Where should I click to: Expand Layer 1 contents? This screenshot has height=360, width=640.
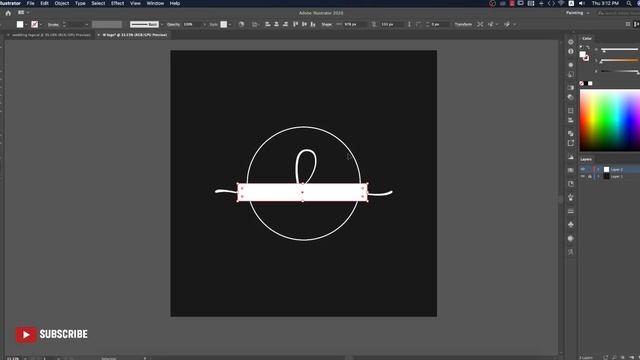[x=599, y=176]
